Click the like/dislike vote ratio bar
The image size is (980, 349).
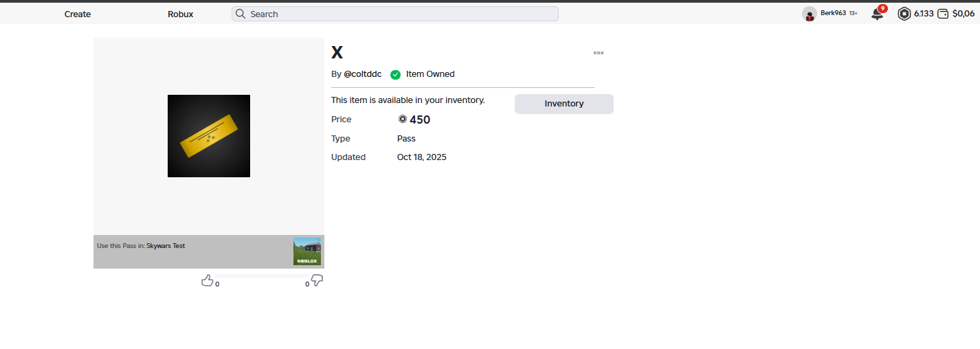click(262, 275)
